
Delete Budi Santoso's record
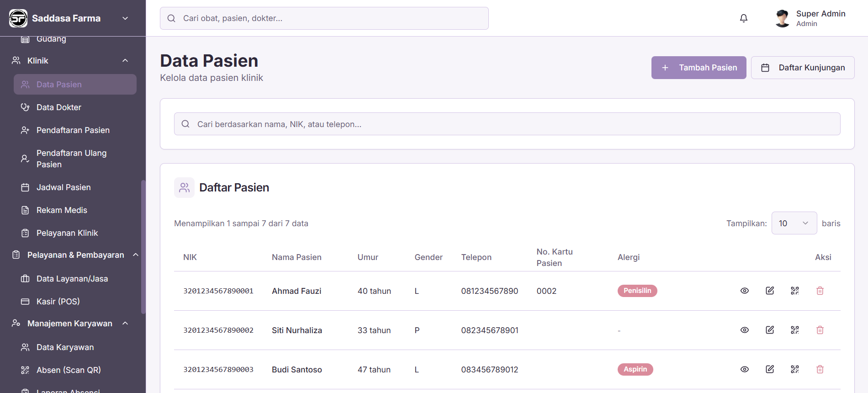[820, 369]
